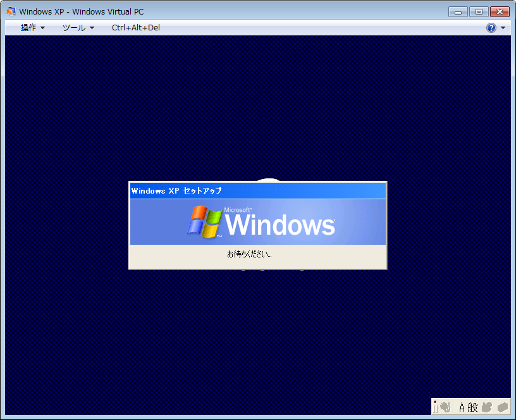The height and width of the screenshot is (420, 516).
Task: Click the IME conversion mode '般' indicator
Action: [x=472, y=407]
